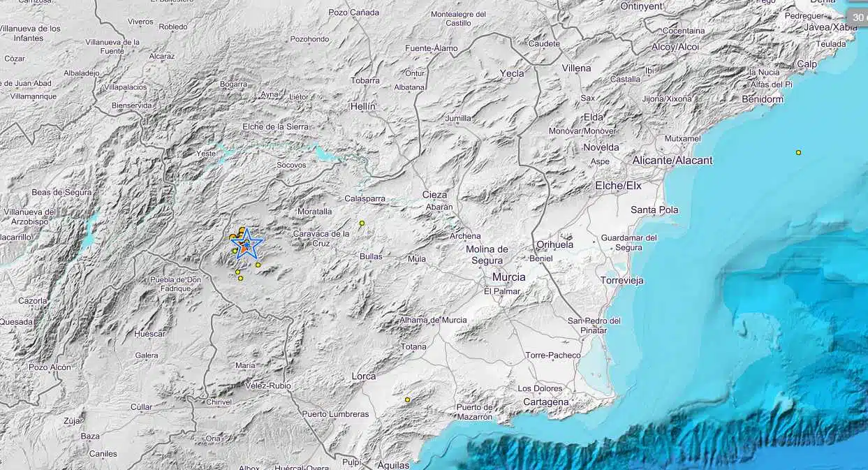Select the Yecla town label
Viewport: 868px width, 470px height.
pos(512,73)
